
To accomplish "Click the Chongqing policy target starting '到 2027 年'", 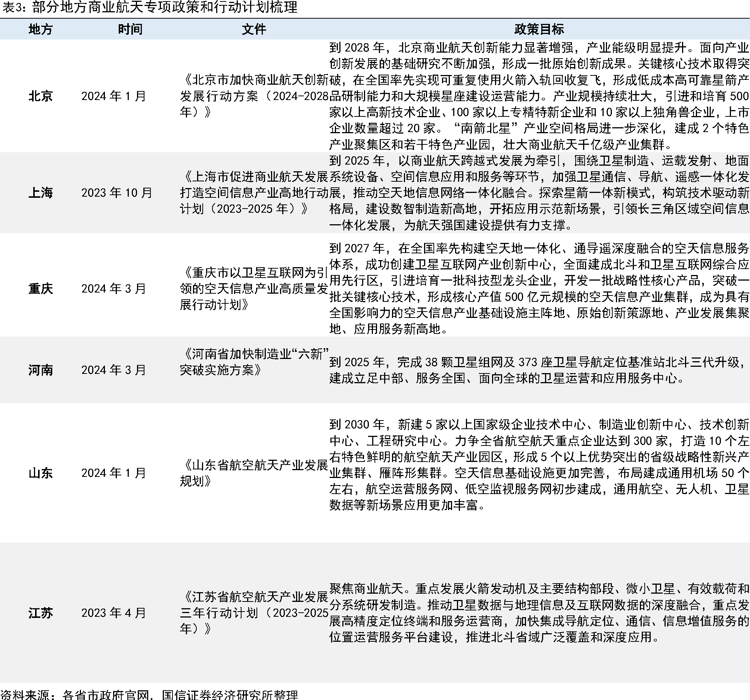I will pos(539,288).
